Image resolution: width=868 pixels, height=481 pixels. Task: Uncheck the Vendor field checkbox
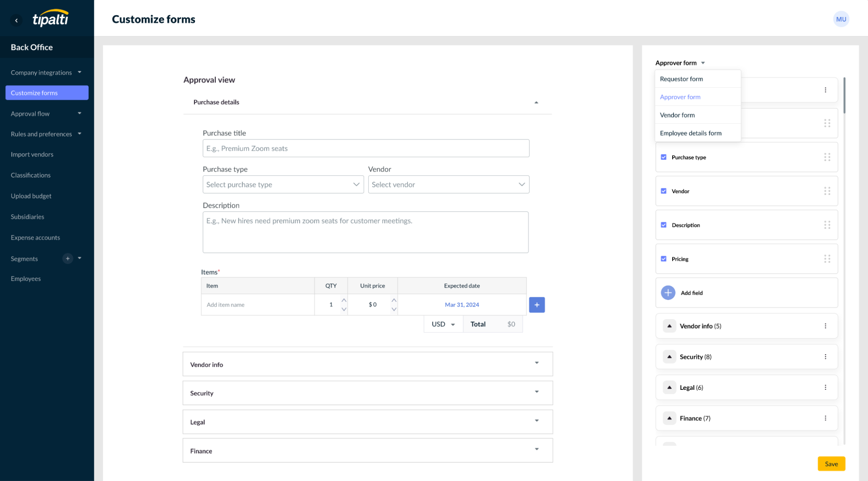[x=663, y=191]
